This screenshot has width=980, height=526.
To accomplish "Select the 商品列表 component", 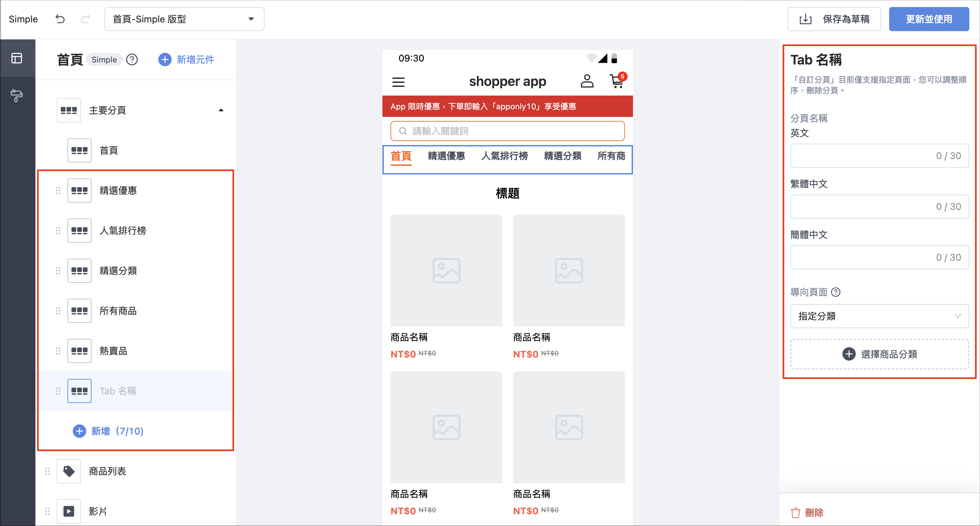I will click(136, 471).
